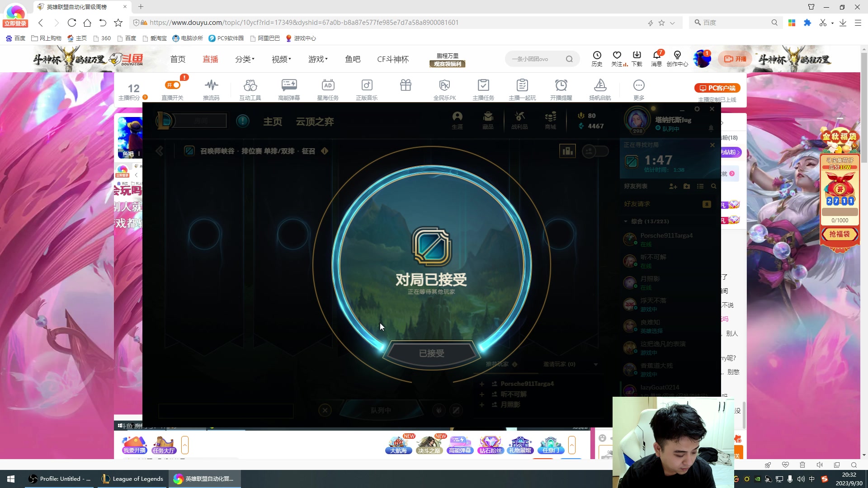Image resolution: width=868 pixels, height=488 pixels.
Task: Open 主播任务 streamer tasks
Action: tap(483, 89)
